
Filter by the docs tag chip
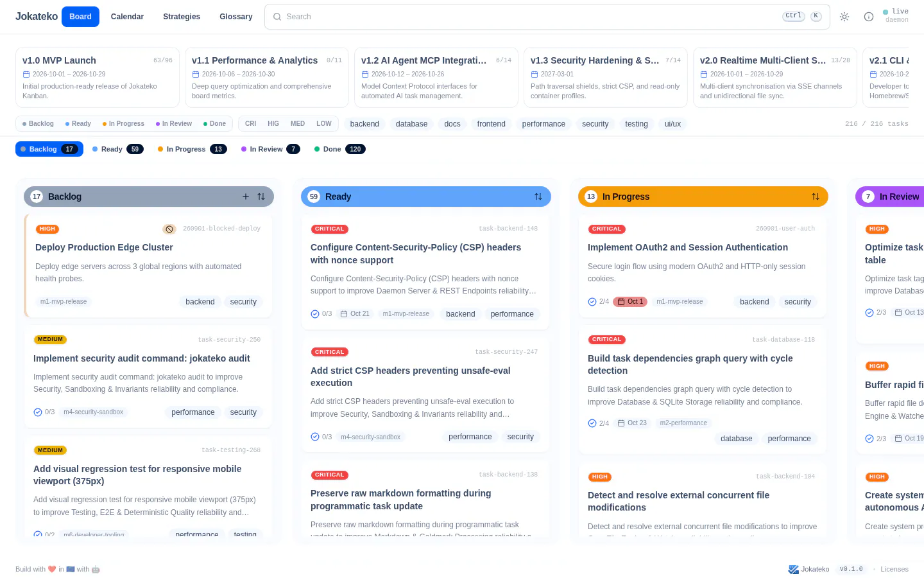click(x=452, y=124)
